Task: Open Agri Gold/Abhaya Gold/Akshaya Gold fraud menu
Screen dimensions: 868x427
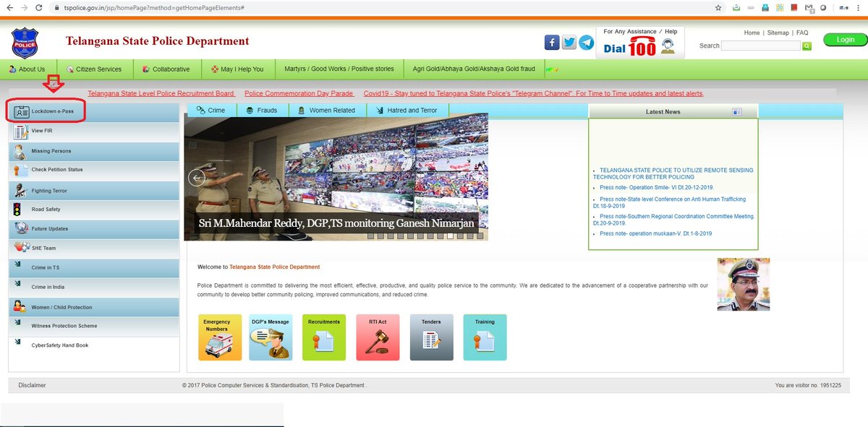Action: point(474,69)
